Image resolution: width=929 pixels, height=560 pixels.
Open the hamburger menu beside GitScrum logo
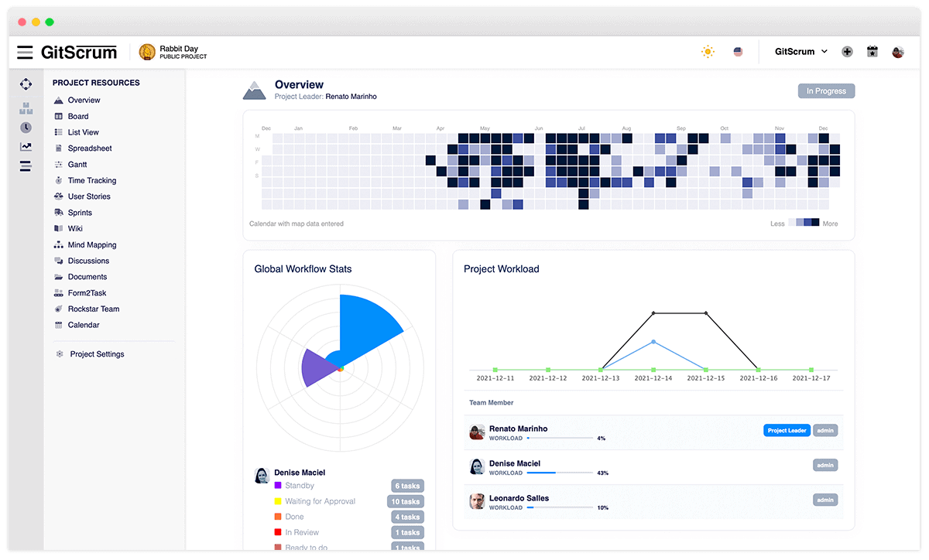(x=25, y=53)
